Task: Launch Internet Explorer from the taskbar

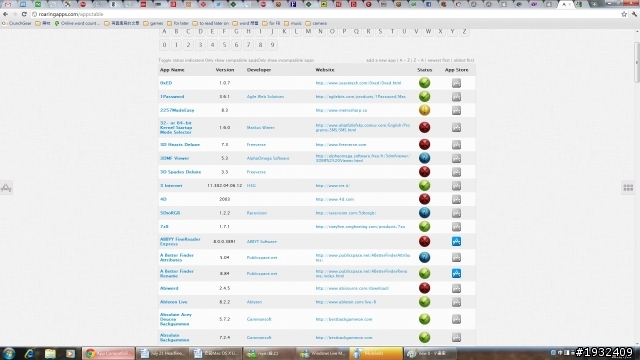Action: [29, 353]
